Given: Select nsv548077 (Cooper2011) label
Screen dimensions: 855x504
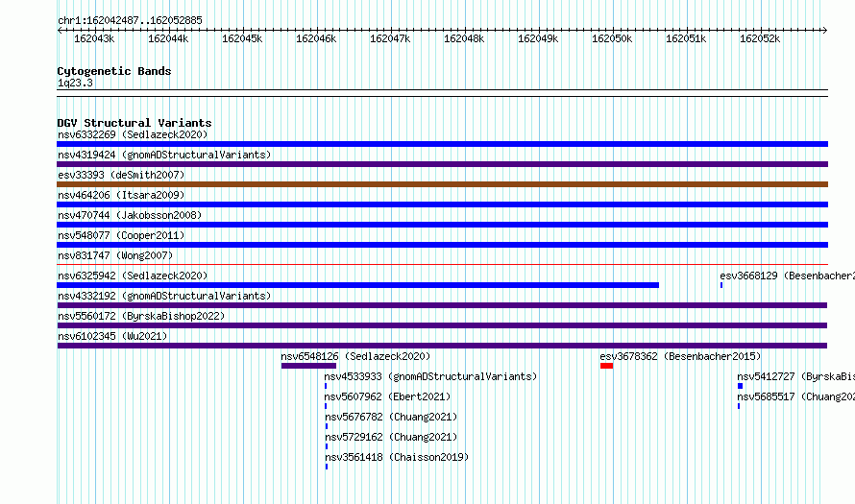Looking at the screenshot, I should pos(121,235).
